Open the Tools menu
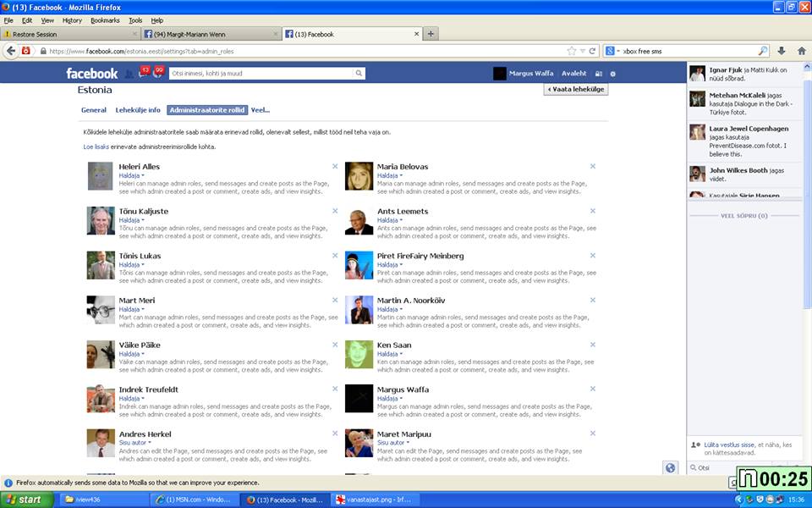 click(135, 20)
